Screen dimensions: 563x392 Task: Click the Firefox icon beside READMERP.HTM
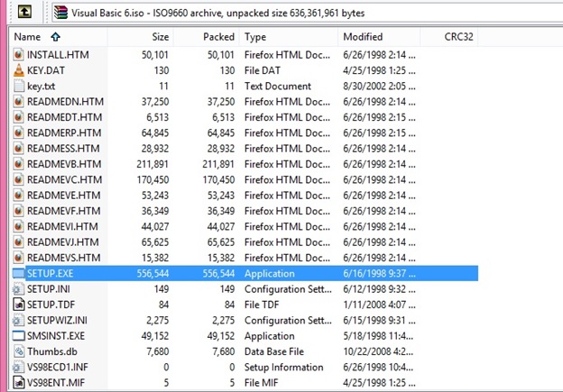coord(18,132)
